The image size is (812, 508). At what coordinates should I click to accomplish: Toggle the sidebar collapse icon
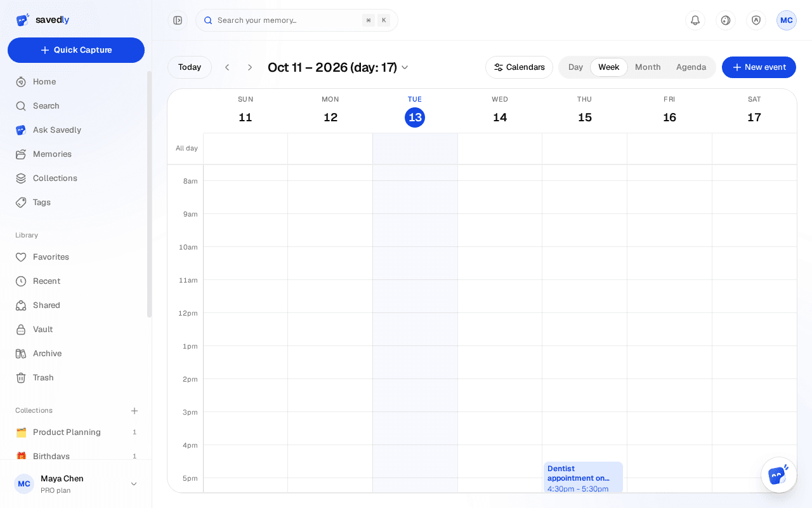pos(178,20)
